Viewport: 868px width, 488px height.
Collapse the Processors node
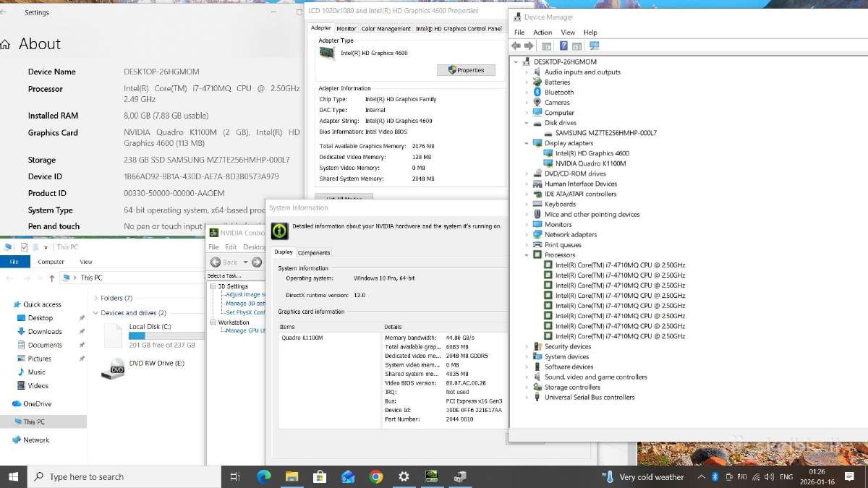pos(527,254)
